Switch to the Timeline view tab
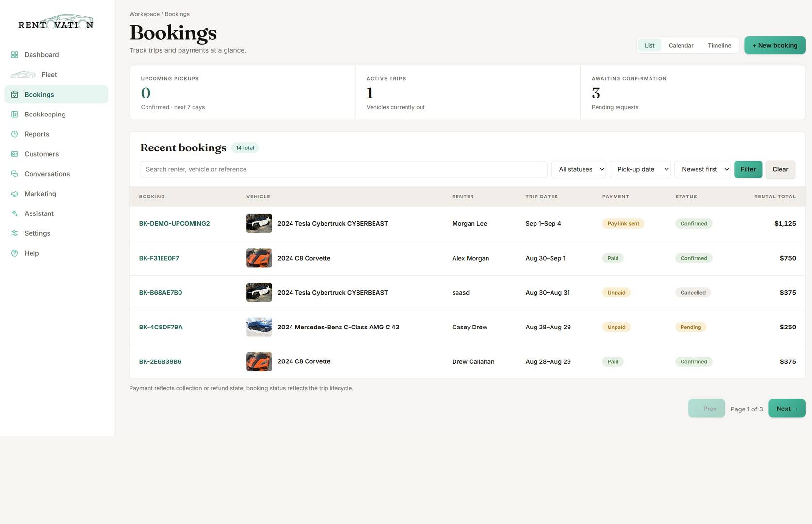The width and height of the screenshot is (812, 524). [719, 45]
